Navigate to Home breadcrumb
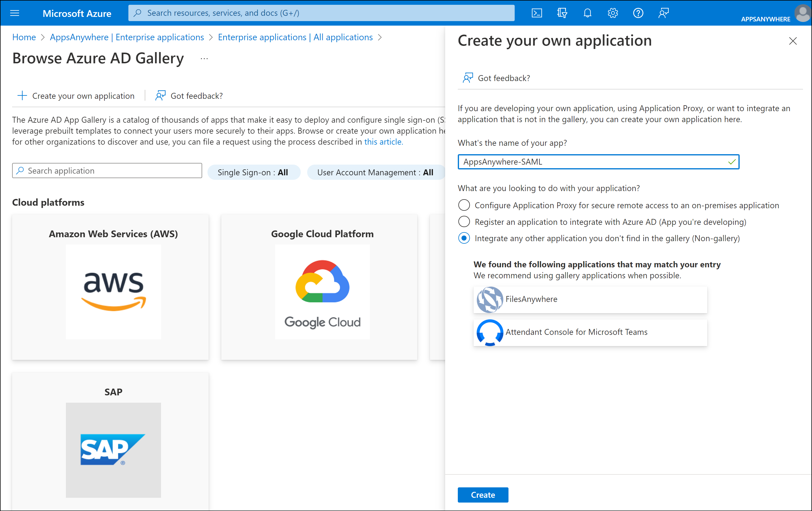Viewport: 812px width, 511px height. [x=24, y=37]
